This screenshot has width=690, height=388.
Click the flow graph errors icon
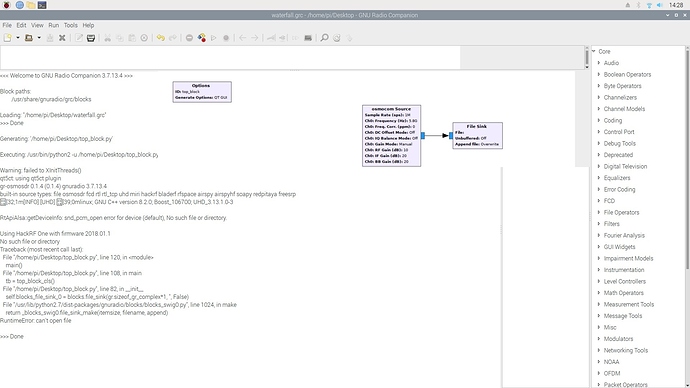189,38
